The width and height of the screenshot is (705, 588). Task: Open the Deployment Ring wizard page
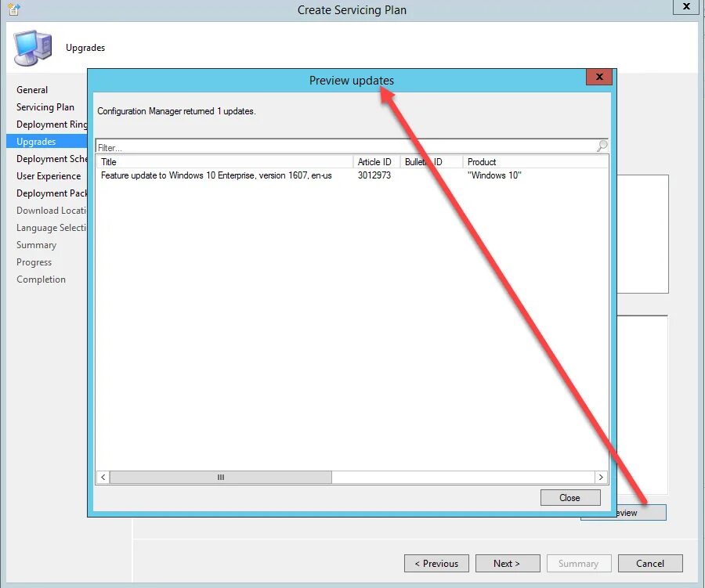[x=52, y=124]
